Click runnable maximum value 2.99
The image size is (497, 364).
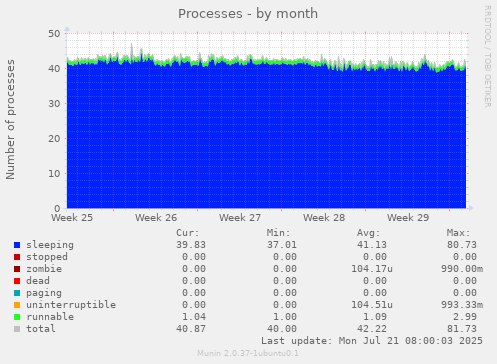pos(465,317)
